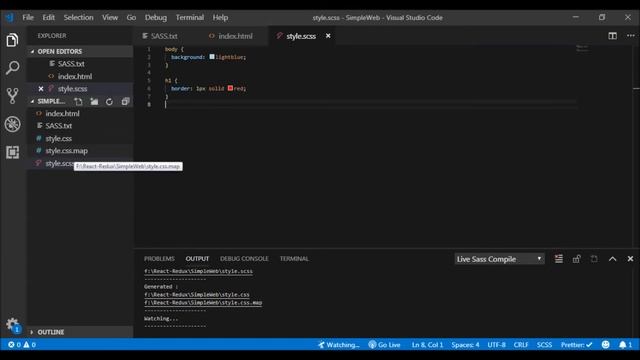Open the editor More Actions menu
640x360 pixels.
[x=631, y=36]
